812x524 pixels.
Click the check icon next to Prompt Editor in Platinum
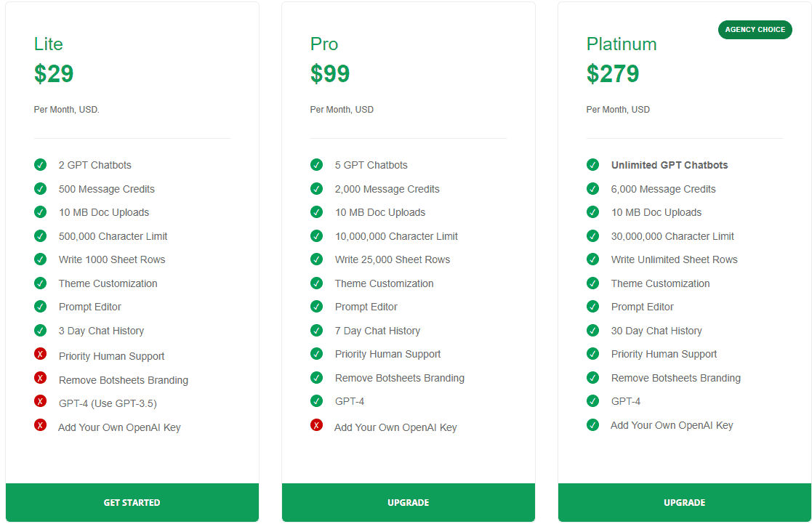[593, 307]
